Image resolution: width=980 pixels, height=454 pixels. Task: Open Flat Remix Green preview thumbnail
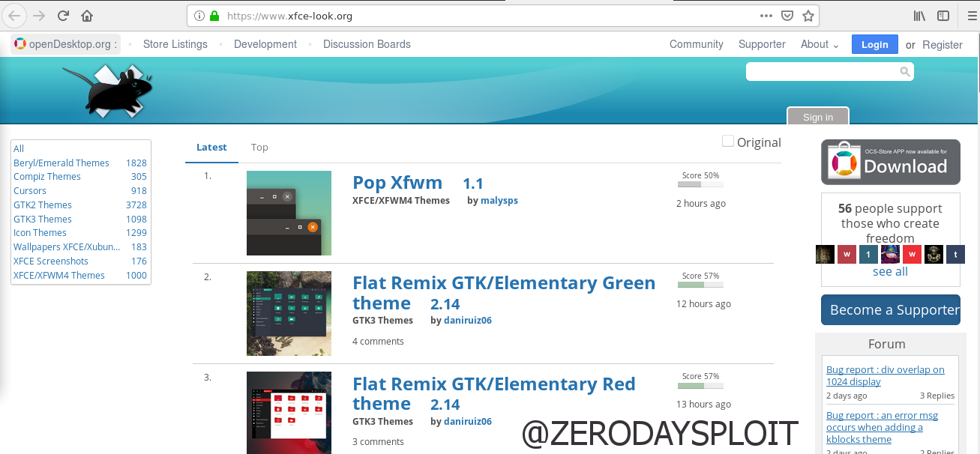[x=289, y=313]
